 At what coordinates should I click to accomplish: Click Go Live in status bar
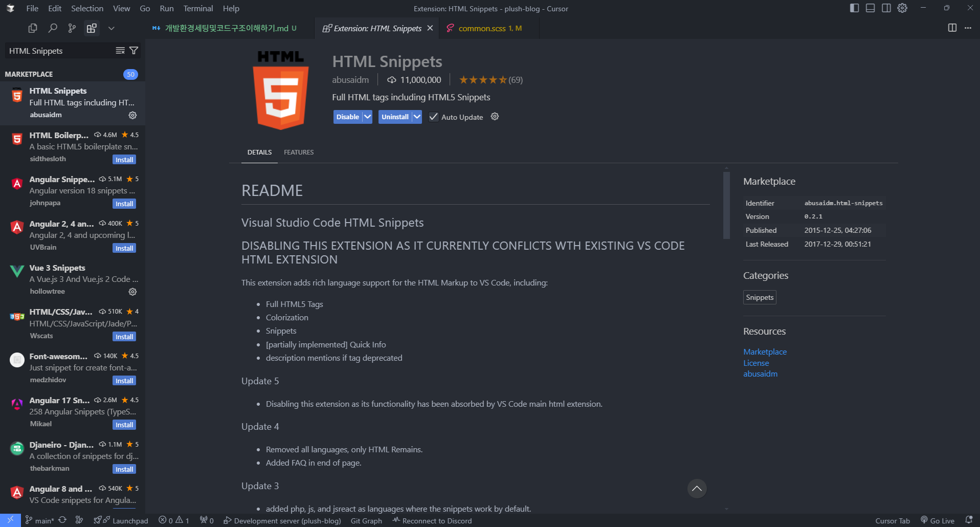pyautogui.click(x=938, y=521)
